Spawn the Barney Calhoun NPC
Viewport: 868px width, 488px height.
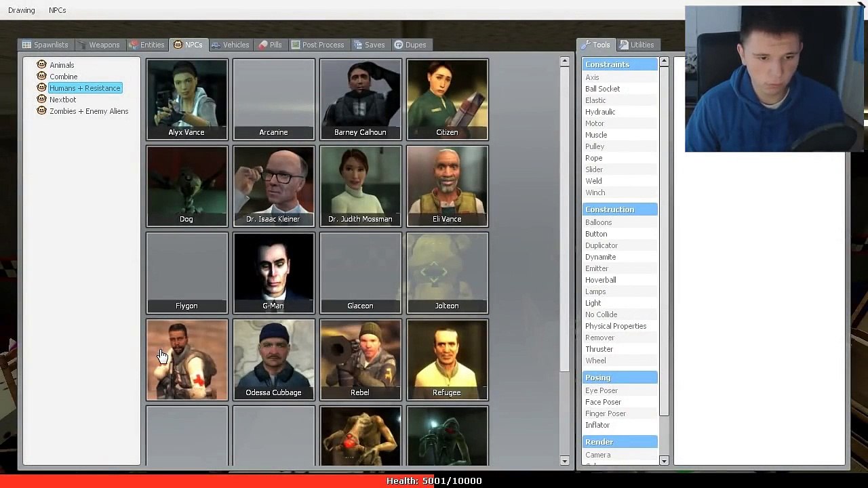coord(360,99)
